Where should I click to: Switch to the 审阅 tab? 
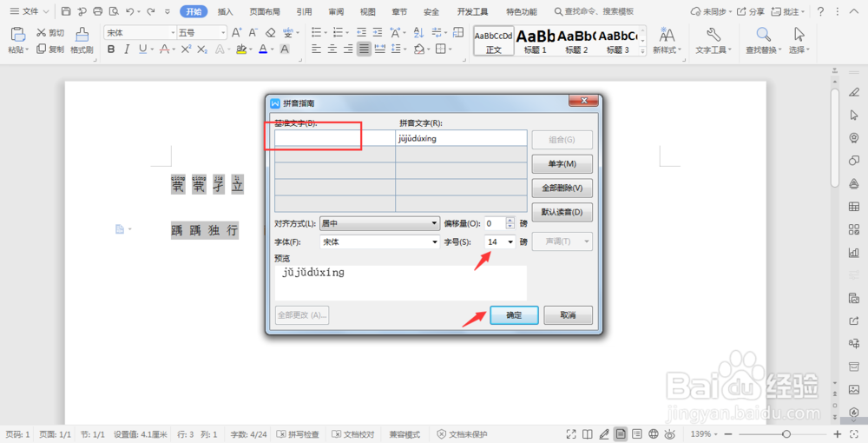click(336, 11)
